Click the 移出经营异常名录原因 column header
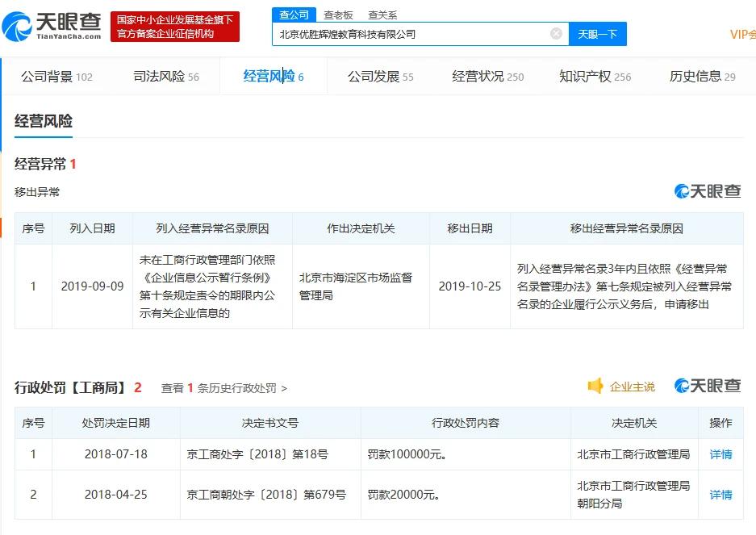756x535 pixels. 626,228
